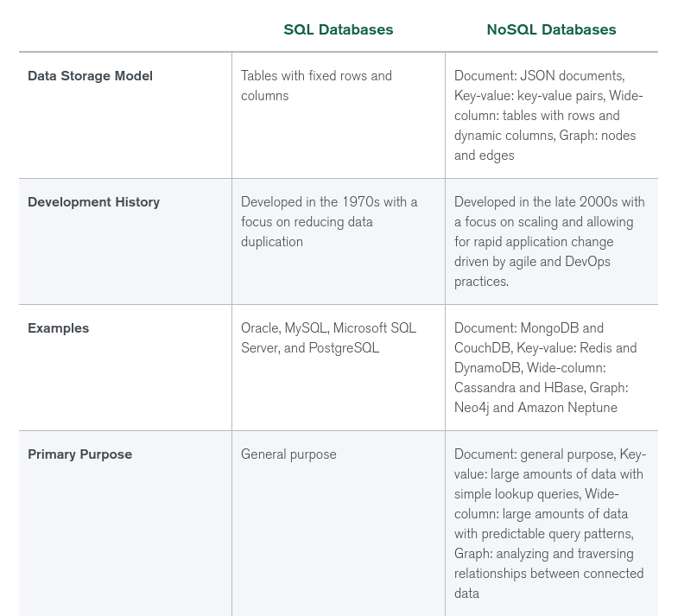The image size is (678, 616).
Task: Click the SQL Databases column header
Action: coord(338,29)
